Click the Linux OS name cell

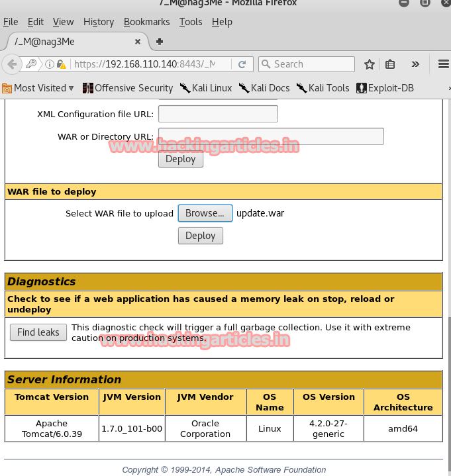point(270,428)
